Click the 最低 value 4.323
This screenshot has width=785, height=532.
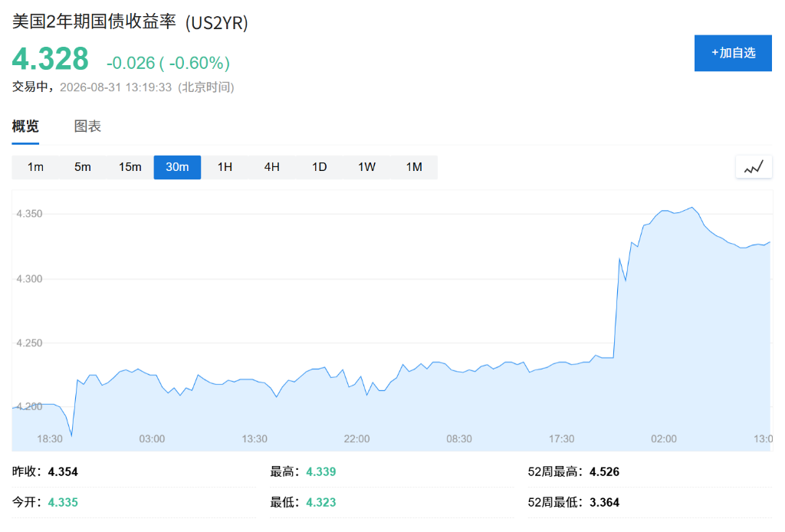click(x=321, y=502)
